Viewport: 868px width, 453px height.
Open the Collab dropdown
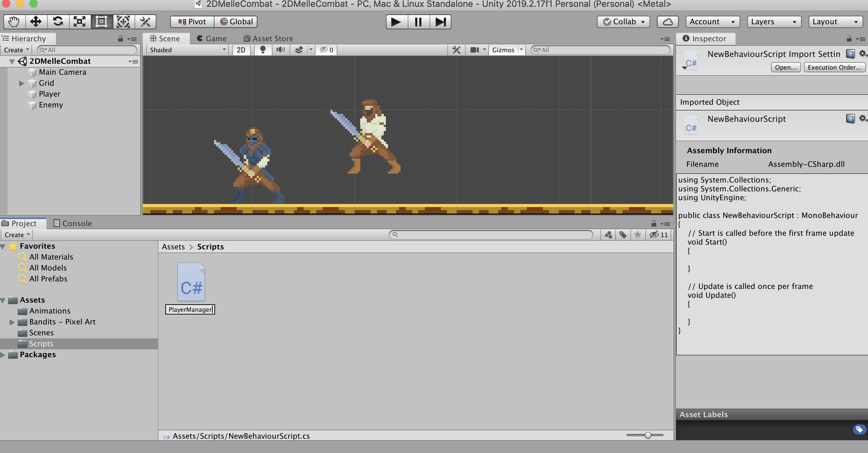pos(623,22)
